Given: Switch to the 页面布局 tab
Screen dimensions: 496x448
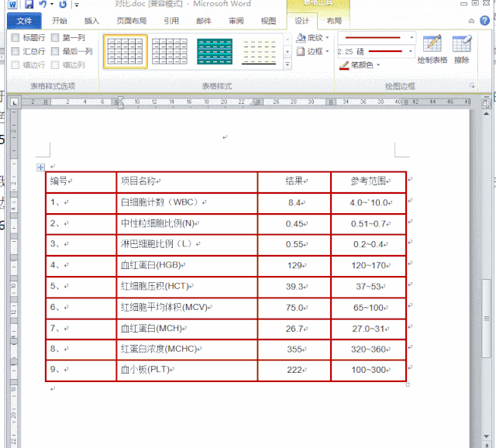Looking at the screenshot, I should coord(132,21).
